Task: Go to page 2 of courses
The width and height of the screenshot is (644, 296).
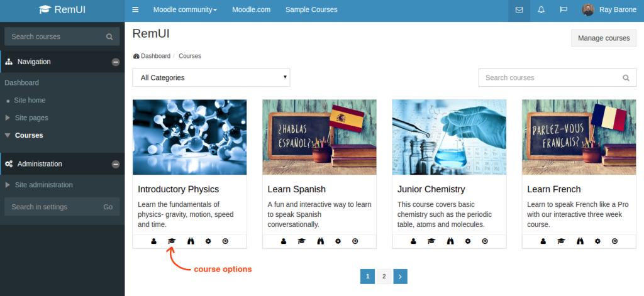Action: coord(384,276)
